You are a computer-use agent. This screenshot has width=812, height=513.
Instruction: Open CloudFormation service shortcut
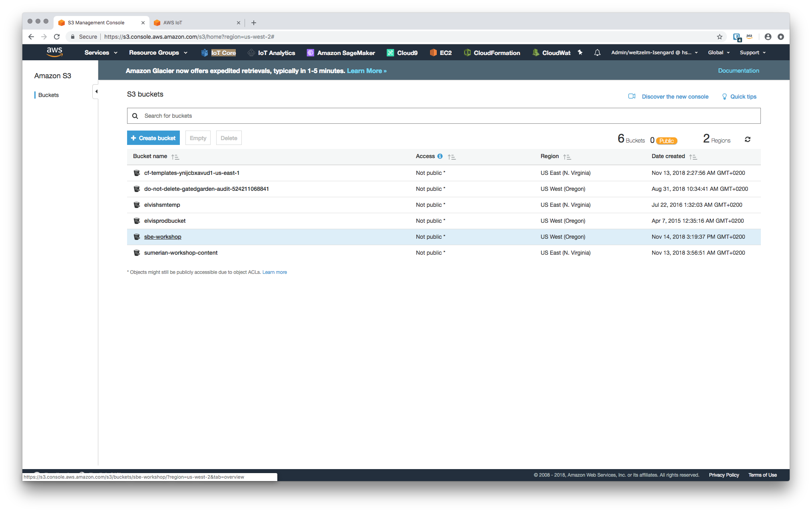point(492,53)
